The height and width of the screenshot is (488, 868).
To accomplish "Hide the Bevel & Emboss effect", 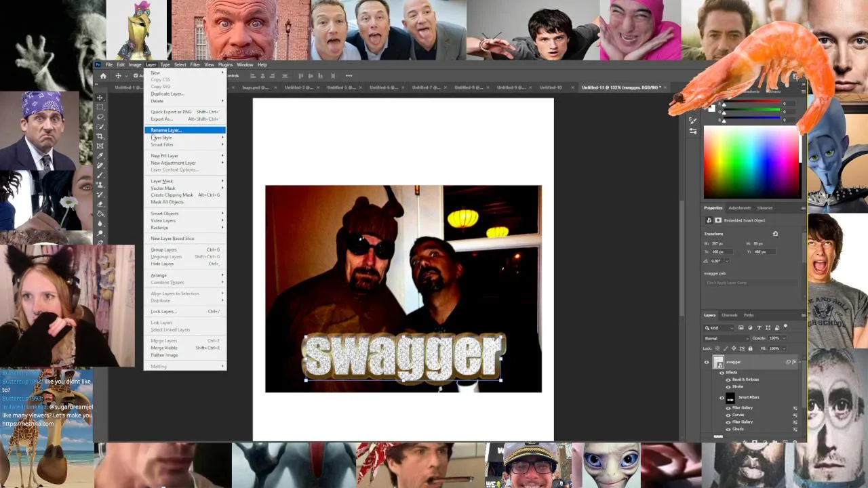I will point(728,380).
